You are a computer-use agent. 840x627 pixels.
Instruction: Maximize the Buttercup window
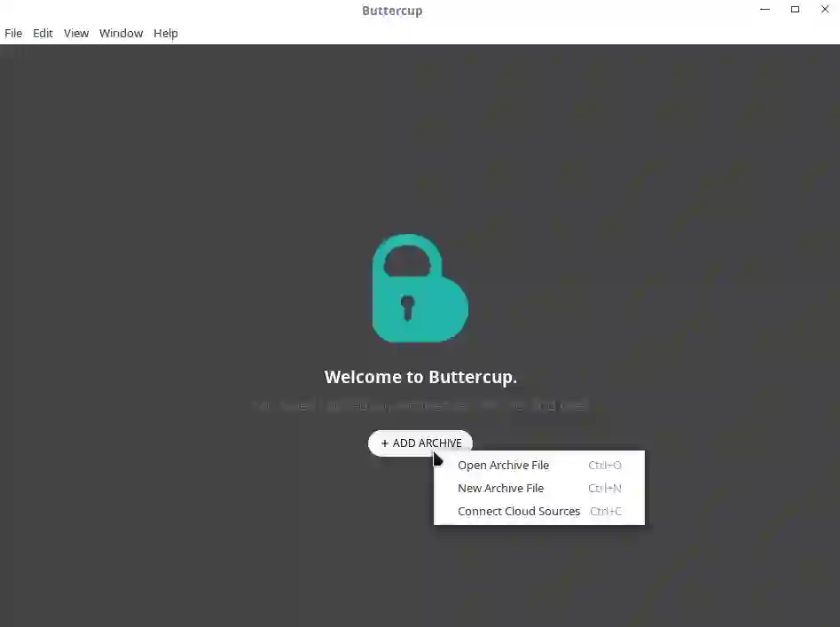coord(795,9)
